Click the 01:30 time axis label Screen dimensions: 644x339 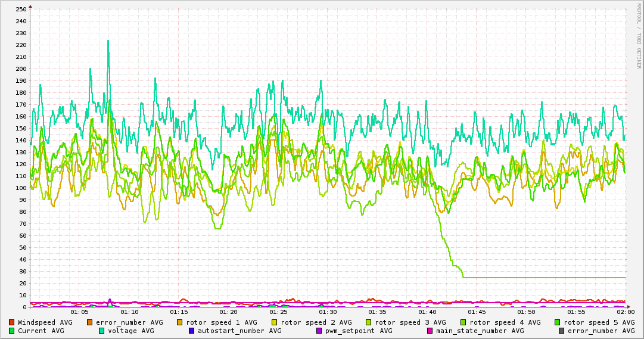pos(328,312)
